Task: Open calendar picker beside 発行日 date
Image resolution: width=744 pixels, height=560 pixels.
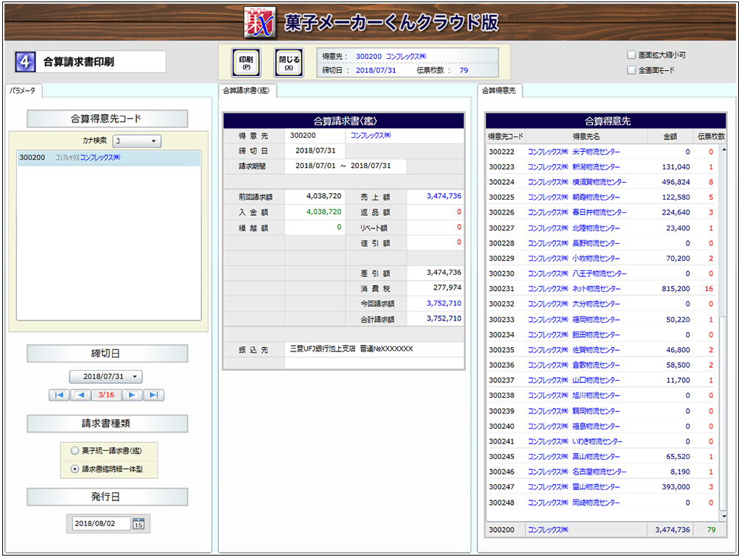Action: [x=139, y=524]
